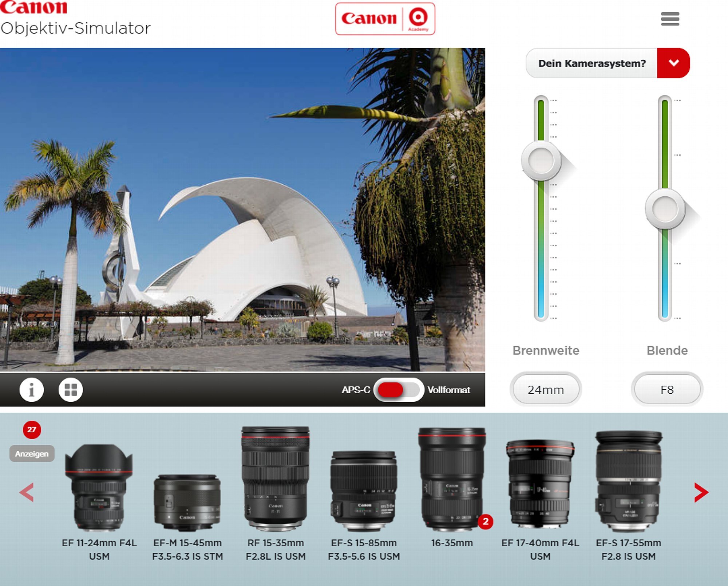Screen dimensions: 728x586
Task: Select the RF 15-35mm F2.8L IS USM lens
Action: [276, 479]
